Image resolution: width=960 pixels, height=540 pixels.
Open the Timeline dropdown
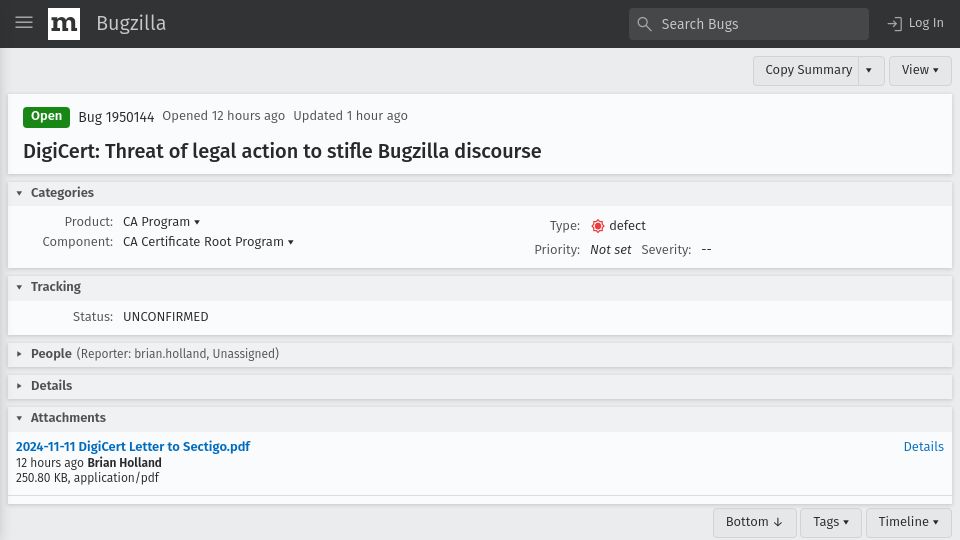908,522
